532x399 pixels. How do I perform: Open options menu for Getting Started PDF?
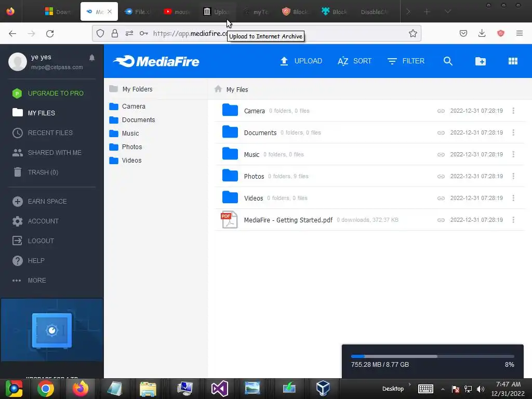point(513,220)
